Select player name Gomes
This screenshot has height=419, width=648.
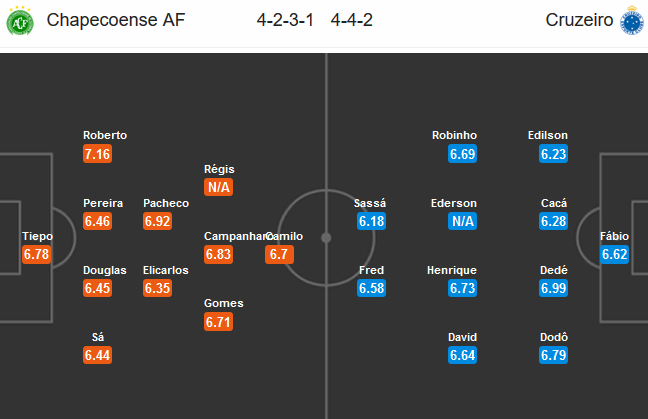coord(224,303)
